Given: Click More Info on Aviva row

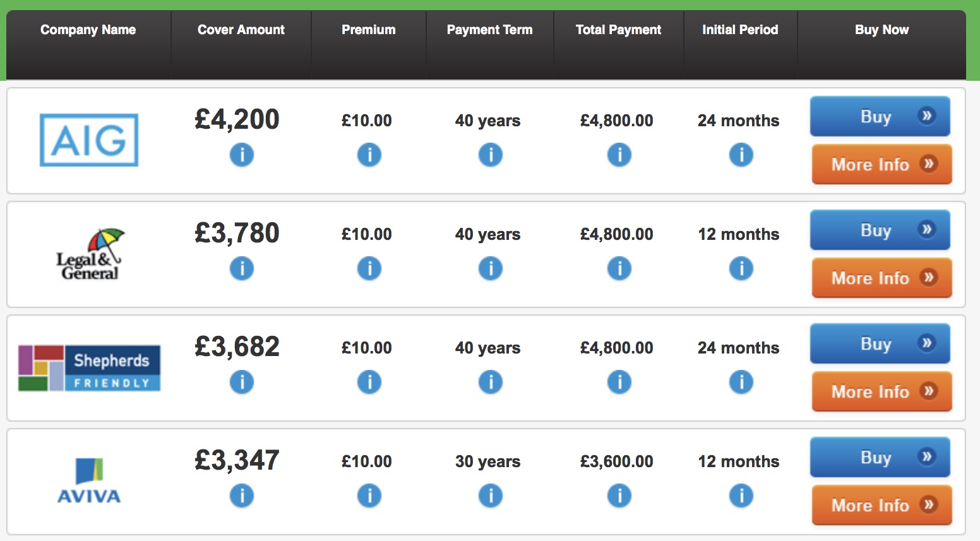Looking at the screenshot, I should coord(881,505).
